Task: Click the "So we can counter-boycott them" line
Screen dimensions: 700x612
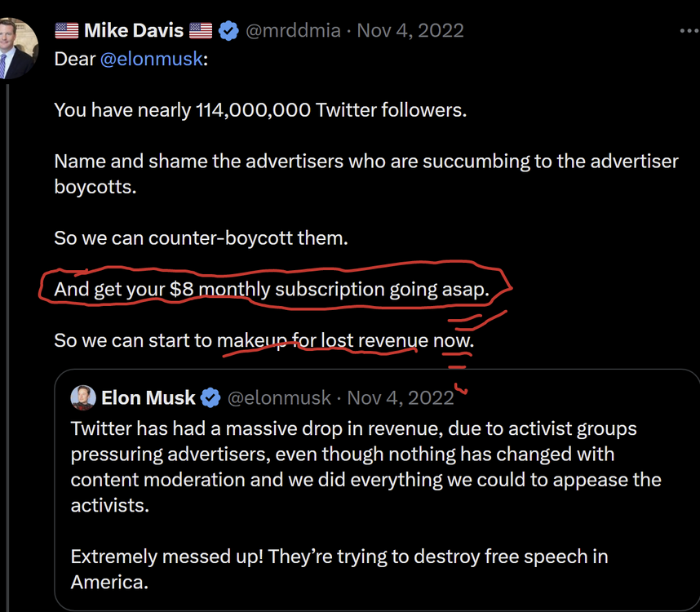Action: pyautogui.click(x=200, y=238)
